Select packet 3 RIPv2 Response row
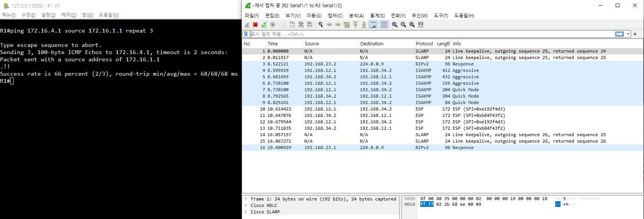Screen dimensions: 644x219 (x=443, y=64)
